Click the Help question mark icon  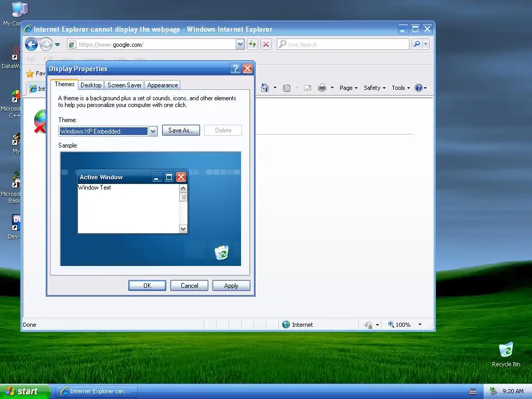[419, 88]
